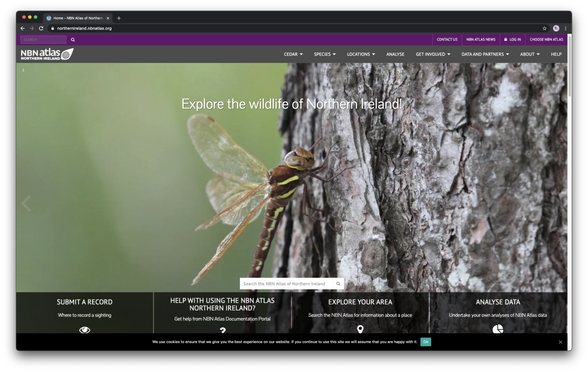Click the small image info icon on the banner
588x372 pixels.
click(23, 70)
